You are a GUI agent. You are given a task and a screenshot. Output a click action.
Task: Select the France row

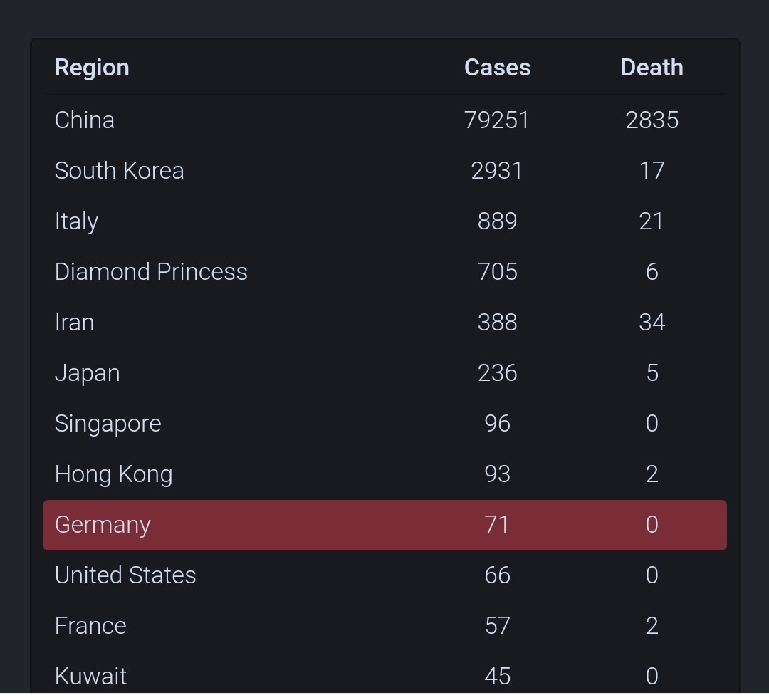click(x=384, y=625)
